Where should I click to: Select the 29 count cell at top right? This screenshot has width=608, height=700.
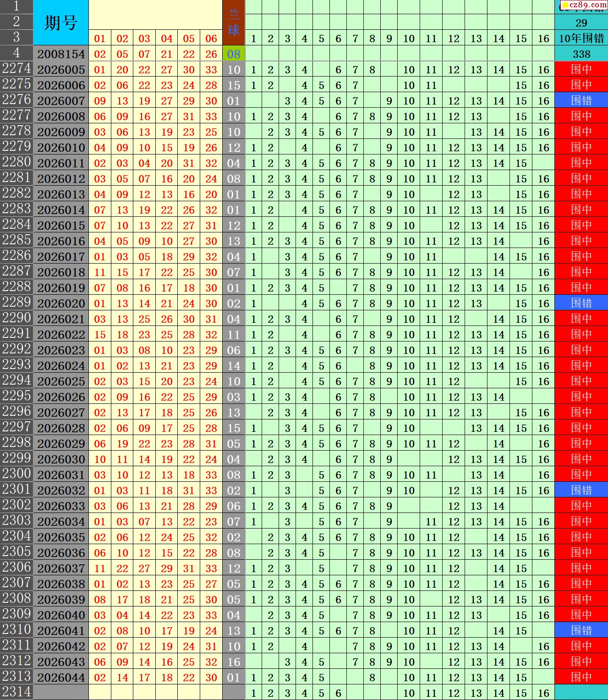[581, 22]
